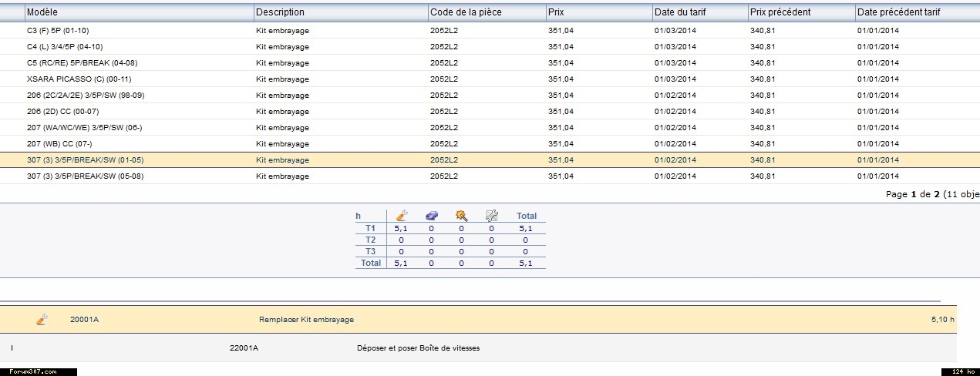Click the Description column header
The image size is (980, 376).
click(x=280, y=12)
